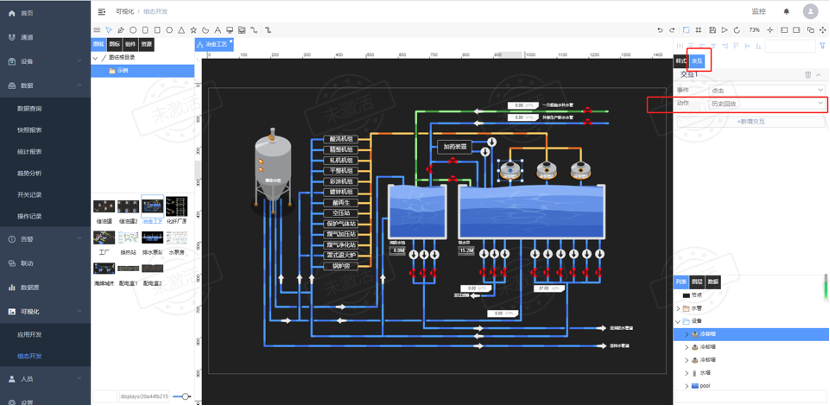Select the star shape tool

(192, 30)
